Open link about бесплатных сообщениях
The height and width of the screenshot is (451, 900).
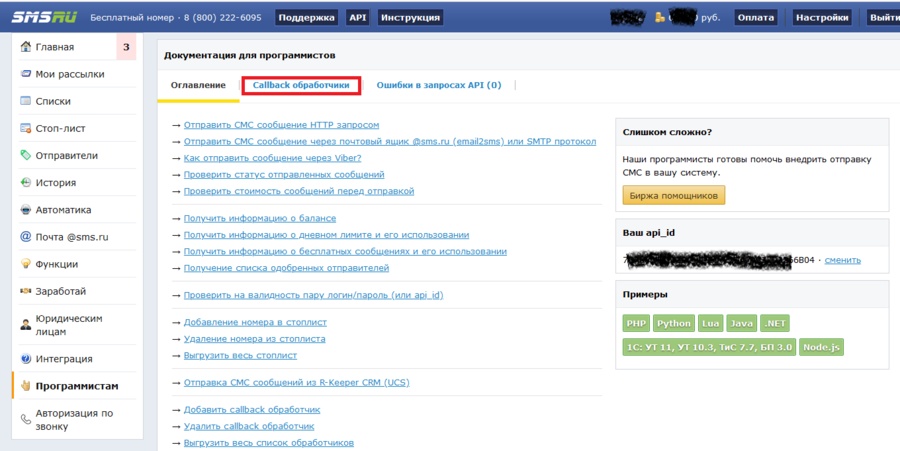345,251
